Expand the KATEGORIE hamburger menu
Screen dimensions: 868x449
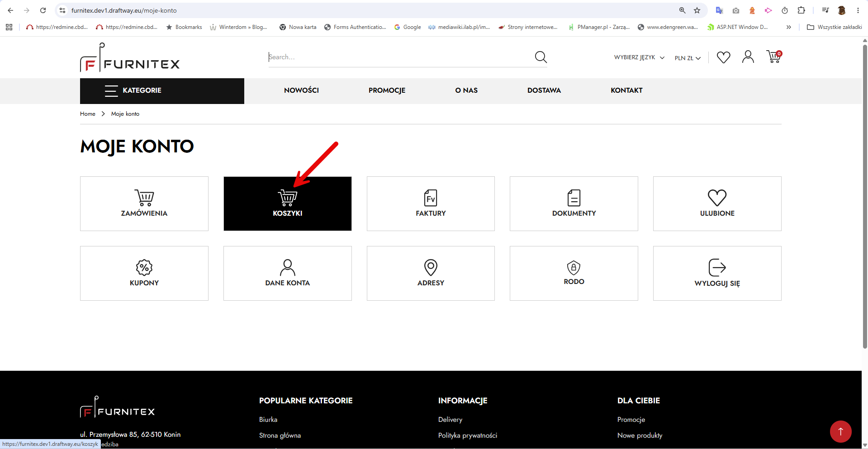(x=162, y=91)
